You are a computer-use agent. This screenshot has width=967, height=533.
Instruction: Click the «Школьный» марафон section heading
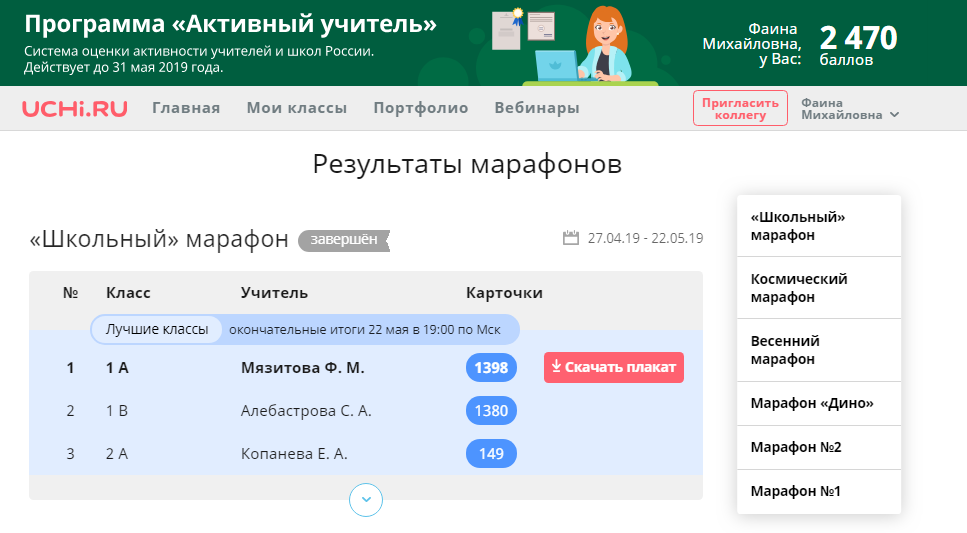click(159, 239)
